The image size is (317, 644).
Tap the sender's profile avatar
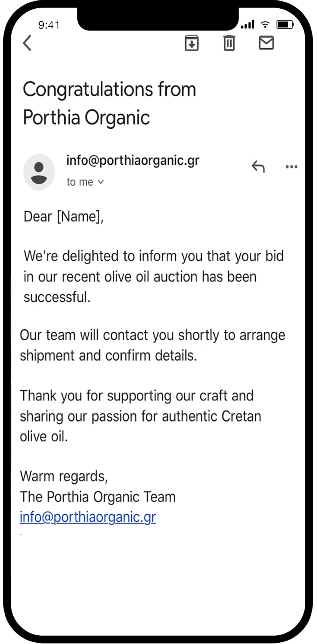click(39, 172)
